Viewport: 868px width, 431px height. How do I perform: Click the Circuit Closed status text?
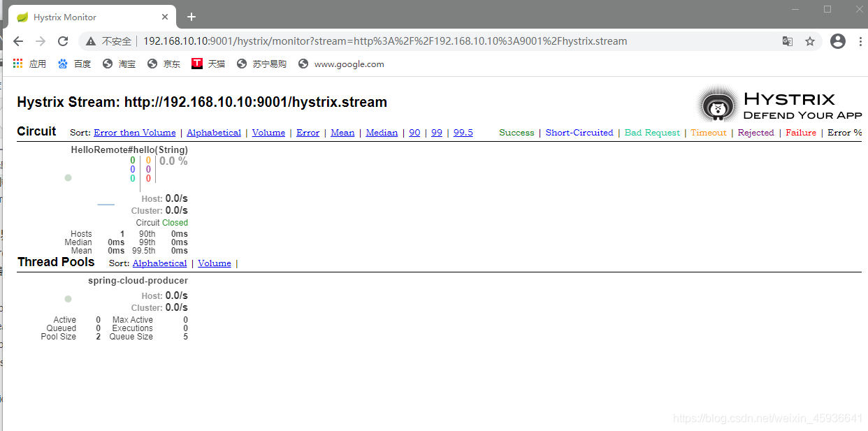pyautogui.click(x=162, y=223)
